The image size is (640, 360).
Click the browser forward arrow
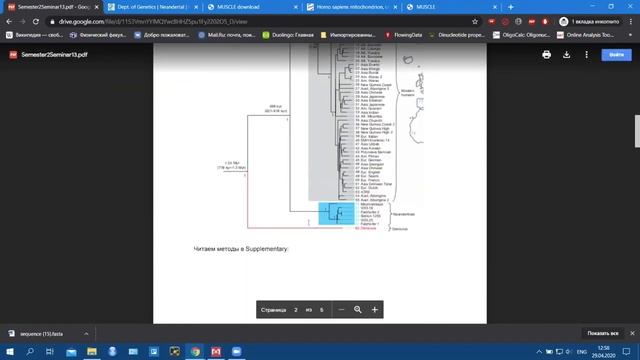point(22,22)
